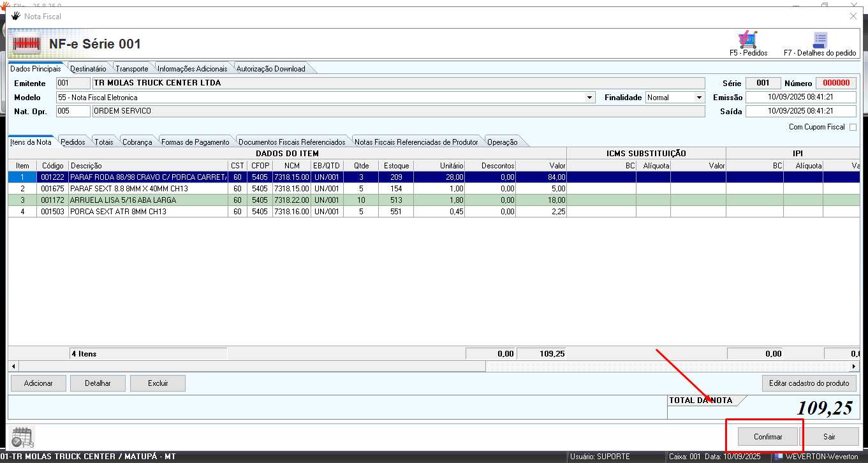
Task: Expand the Modelo dropdown
Action: point(590,98)
